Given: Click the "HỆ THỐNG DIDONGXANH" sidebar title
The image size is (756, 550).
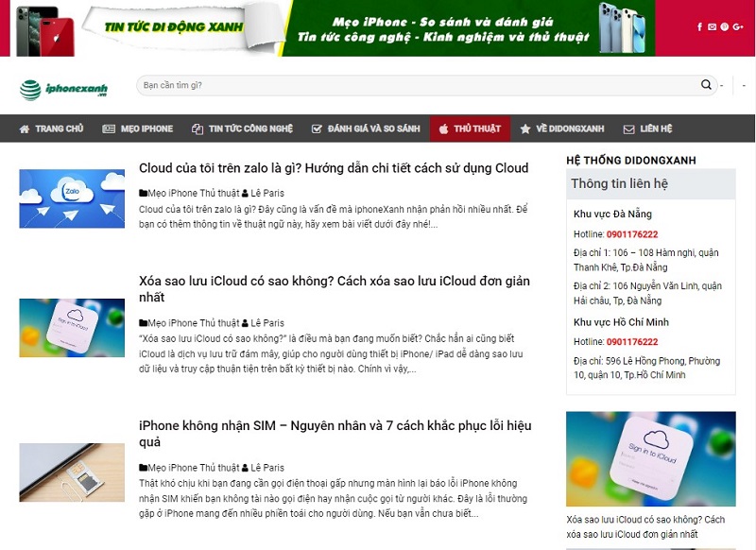Looking at the screenshot, I should coord(631,161).
